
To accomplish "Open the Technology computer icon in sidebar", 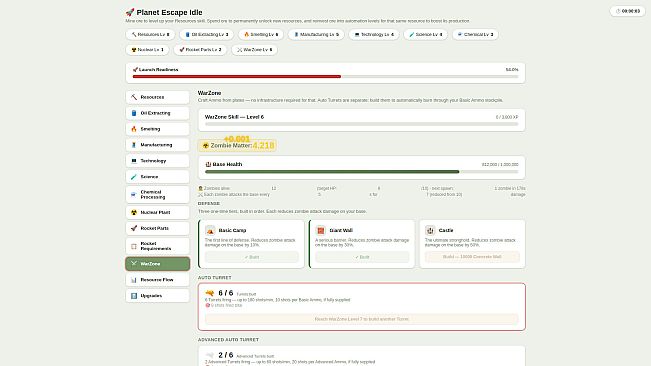I will click(x=134, y=161).
